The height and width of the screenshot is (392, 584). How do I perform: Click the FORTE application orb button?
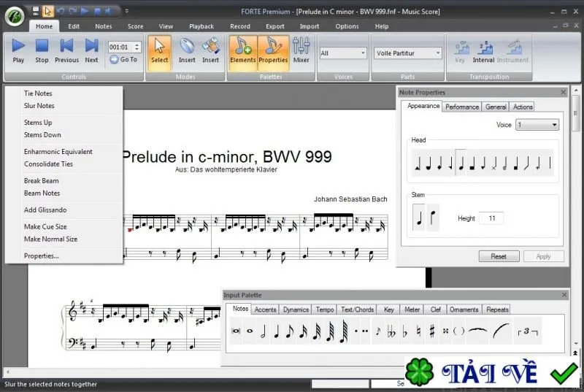pyautogui.click(x=14, y=16)
